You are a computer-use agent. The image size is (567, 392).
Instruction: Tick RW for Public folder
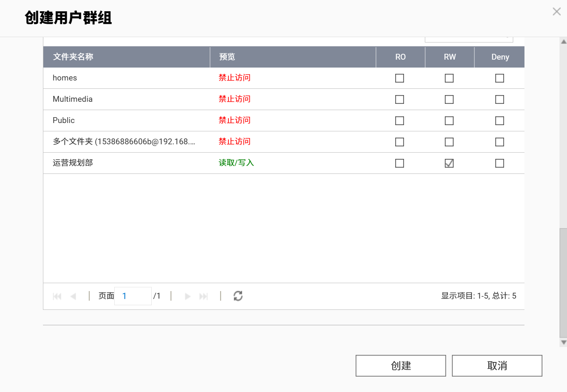point(449,121)
